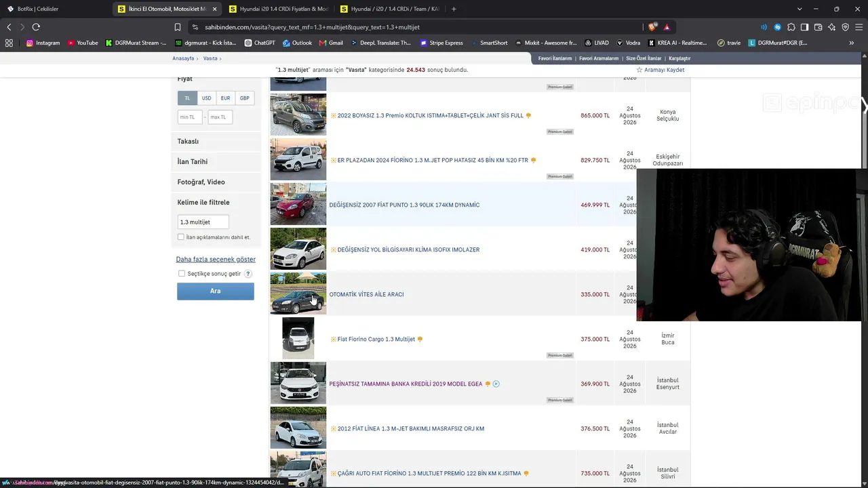The image size is (868, 488).
Task: Open the Fiat Fiorino Cargo listing thumbnail
Action: [x=298, y=338]
